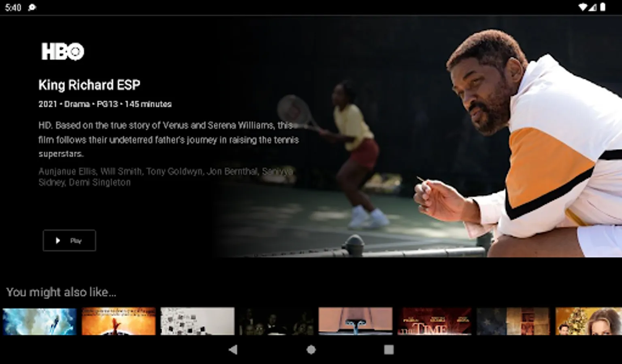
Task: Click the 'You might also like...' heading
Action: click(61, 292)
